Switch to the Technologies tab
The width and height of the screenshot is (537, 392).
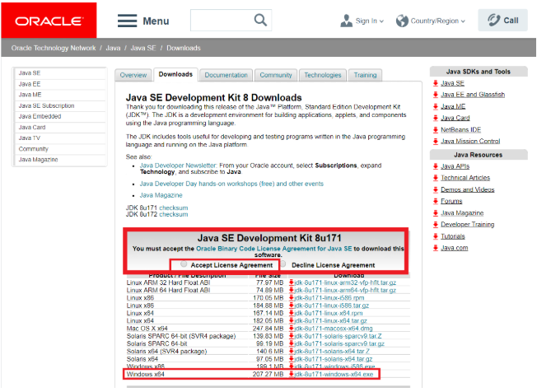coord(323,75)
